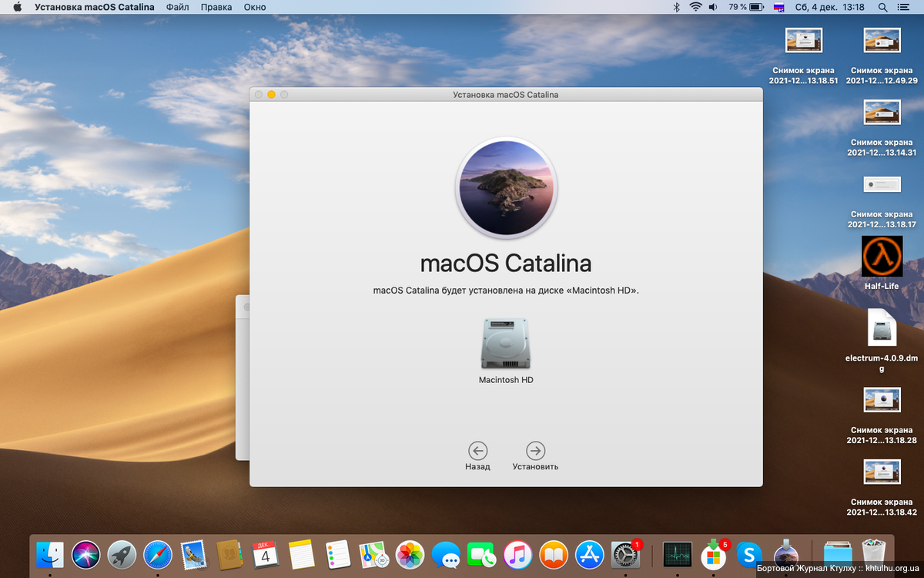
Task: Click the Назад (Back) arrow button
Action: tap(477, 451)
